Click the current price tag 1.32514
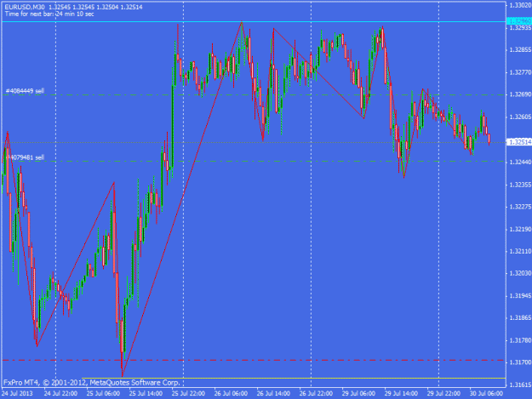 pyautogui.click(x=518, y=142)
